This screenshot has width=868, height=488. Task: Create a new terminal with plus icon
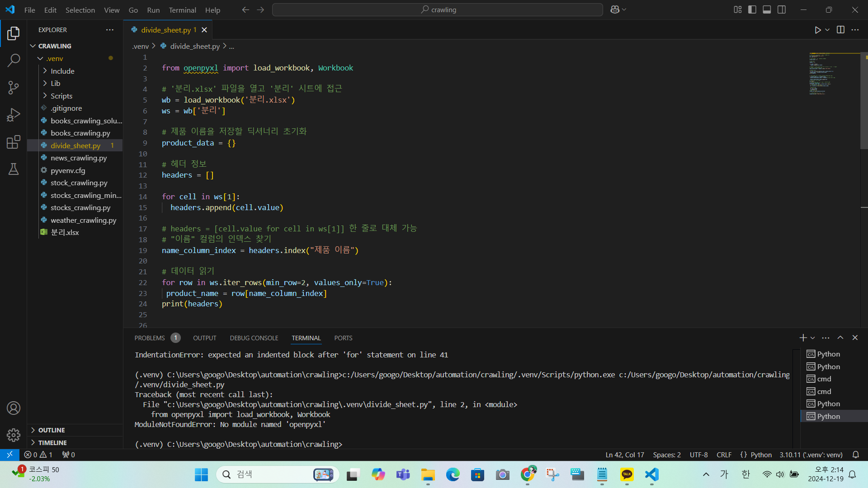(x=803, y=338)
